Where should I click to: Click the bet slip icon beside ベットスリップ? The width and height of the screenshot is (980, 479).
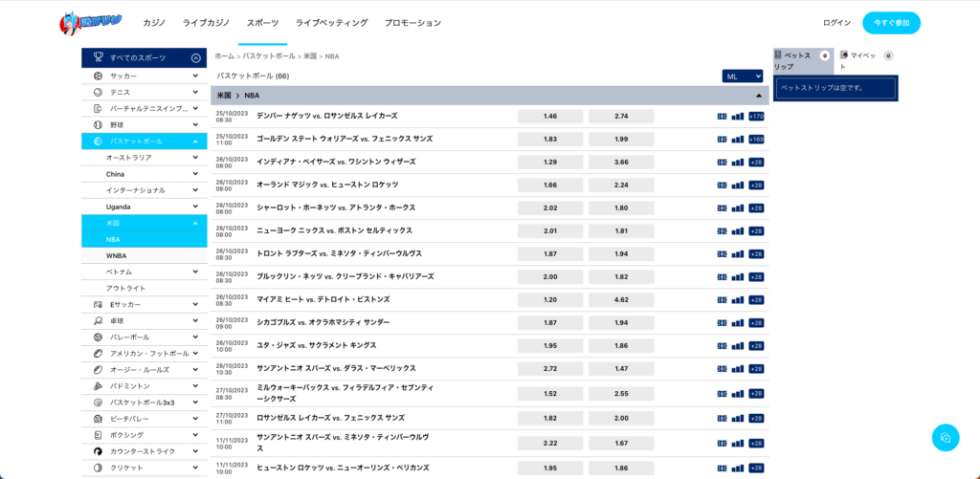(778, 54)
